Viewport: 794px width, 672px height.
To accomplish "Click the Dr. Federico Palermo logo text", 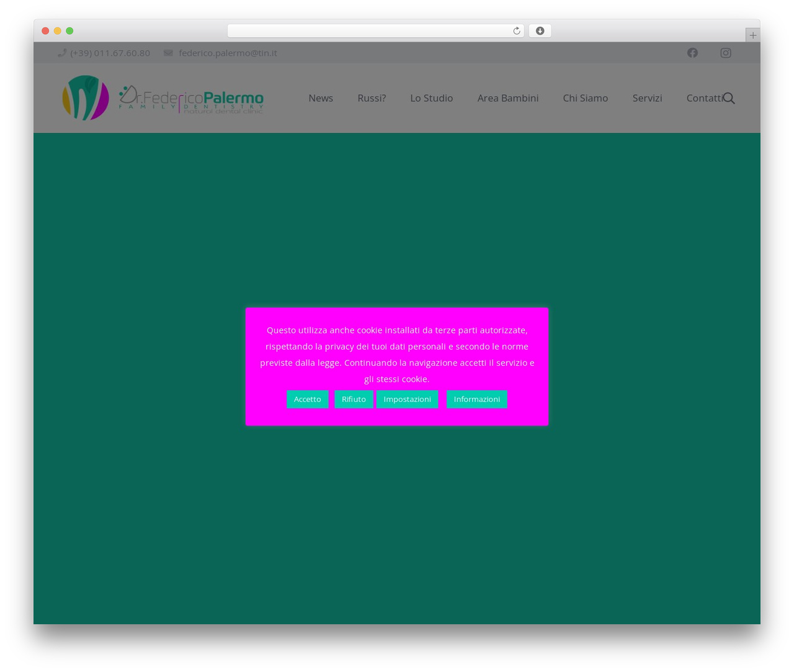I will [191, 99].
